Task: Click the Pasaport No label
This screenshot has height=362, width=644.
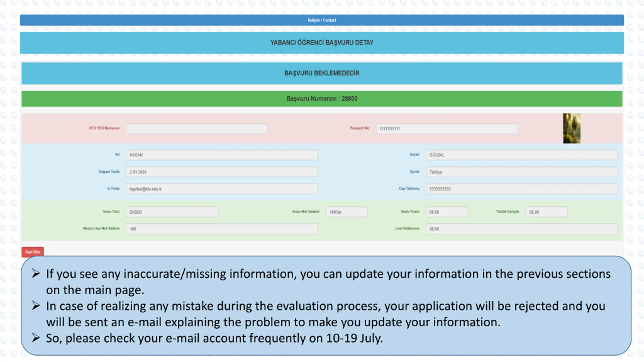Action: (x=359, y=128)
